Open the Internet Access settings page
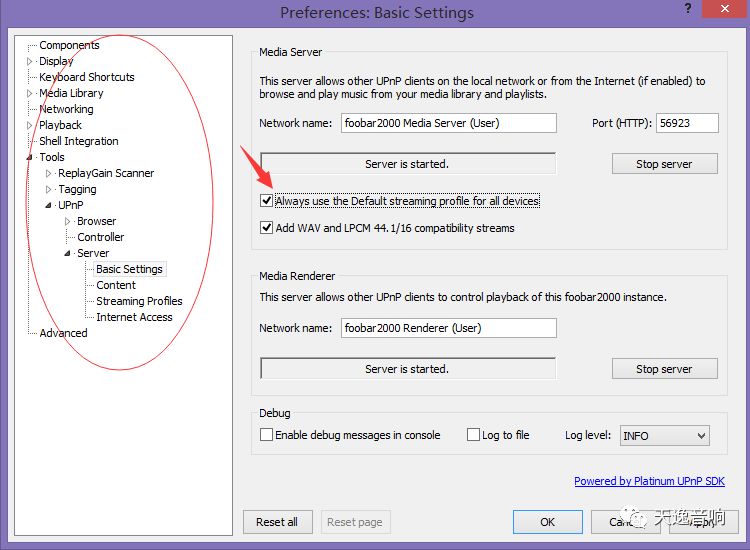The height and width of the screenshot is (550, 750). tap(134, 317)
